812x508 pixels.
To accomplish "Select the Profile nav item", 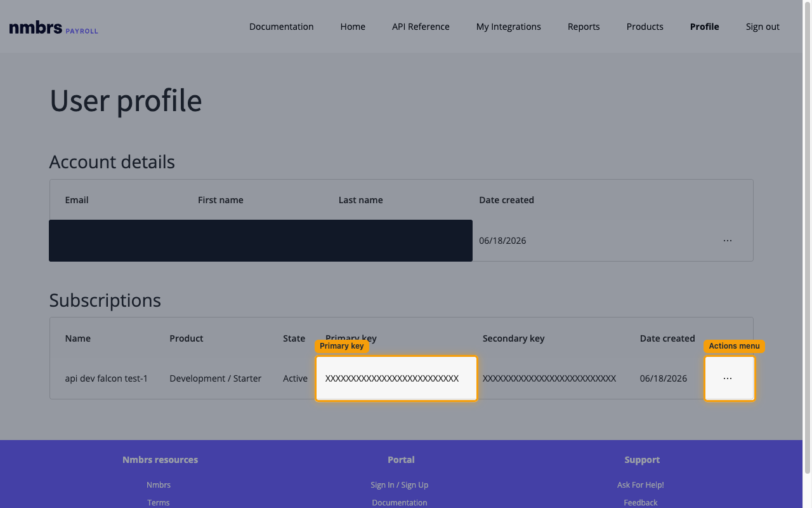I will pos(705,27).
